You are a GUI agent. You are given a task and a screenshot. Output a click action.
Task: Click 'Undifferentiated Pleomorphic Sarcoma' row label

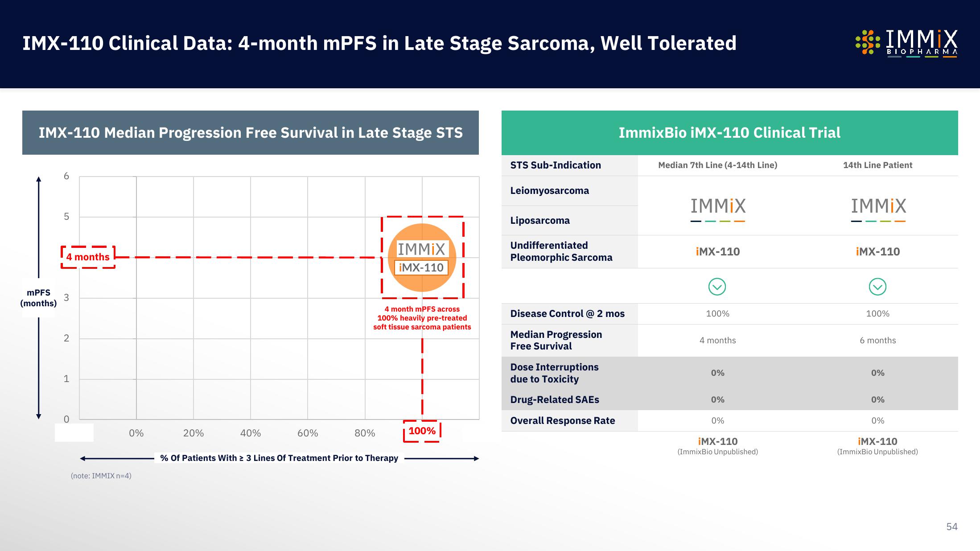pyautogui.click(x=561, y=251)
